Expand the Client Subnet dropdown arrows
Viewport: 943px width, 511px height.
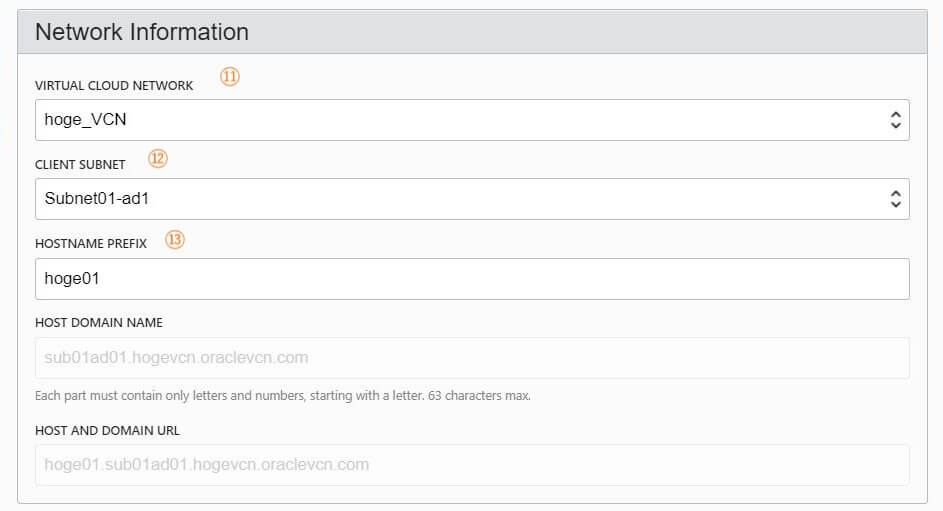click(895, 199)
